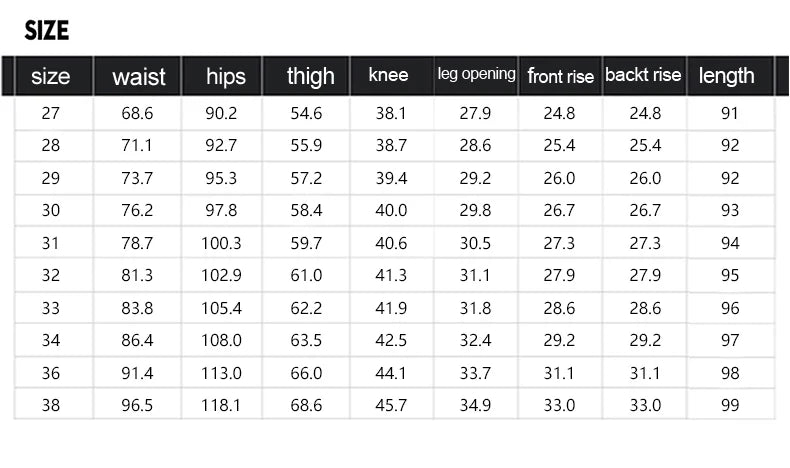790x468 pixels.
Task: Click knee value 44.1 in size 36 row
Action: (391, 373)
